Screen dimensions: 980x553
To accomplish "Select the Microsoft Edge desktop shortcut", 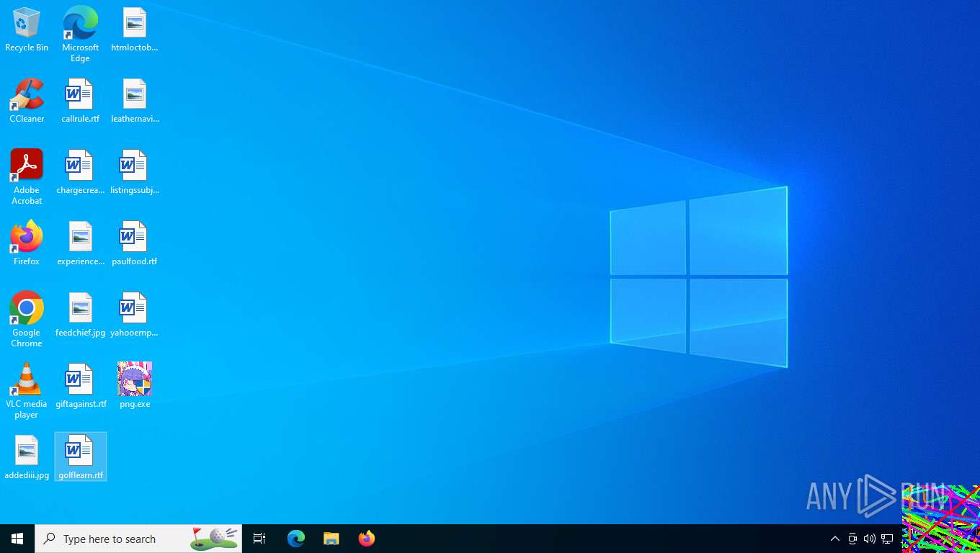I will tap(80, 35).
